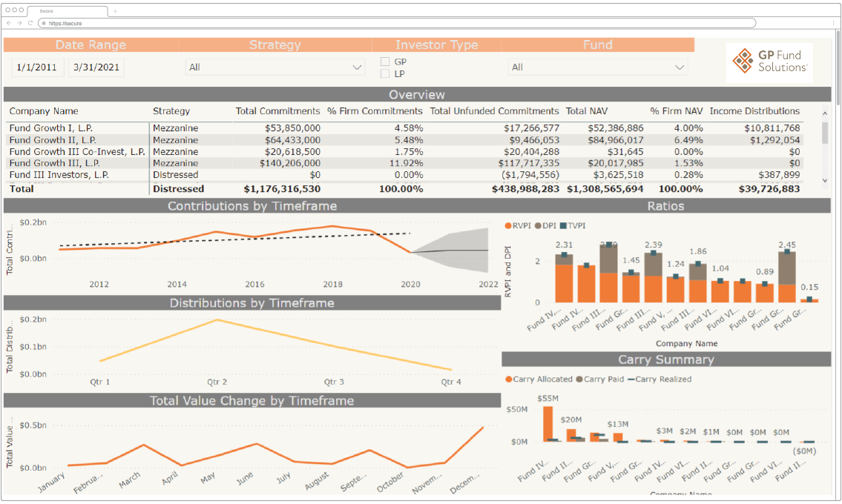Screen dimensions: 842x504
Task: Click the browser forward arrow
Action: pos(19,23)
